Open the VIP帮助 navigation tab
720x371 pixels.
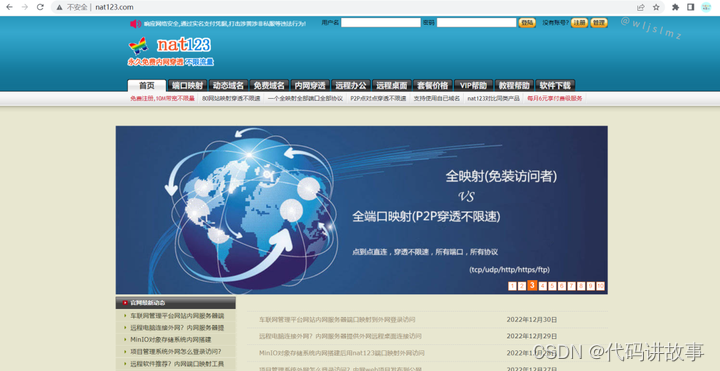click(473, 85)
